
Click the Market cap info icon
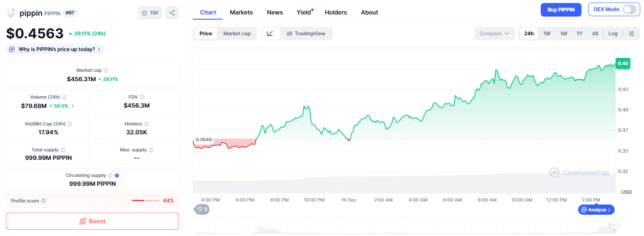pyautogui.click(x=106, y=70)
